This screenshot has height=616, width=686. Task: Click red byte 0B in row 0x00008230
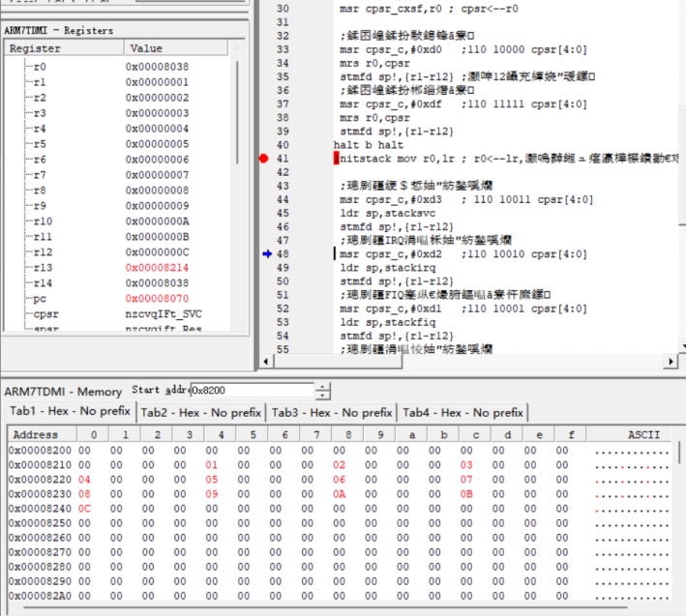(466, 494)
